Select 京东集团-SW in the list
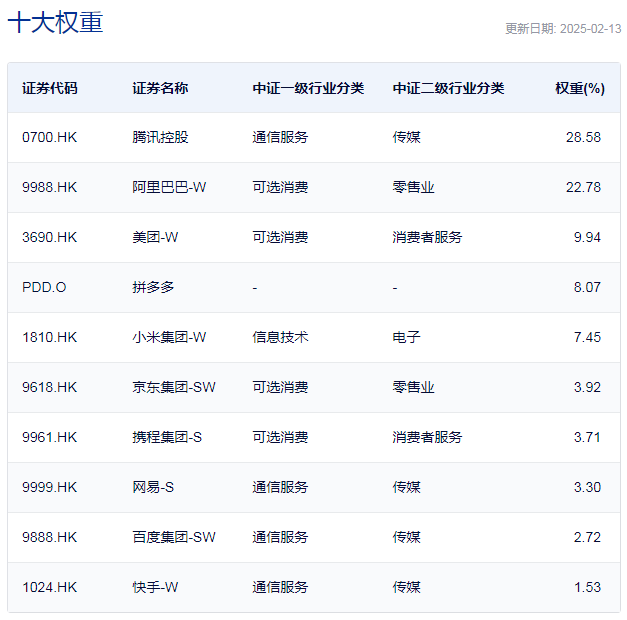This screenshot has height=620, width=627. coord(174,387)
